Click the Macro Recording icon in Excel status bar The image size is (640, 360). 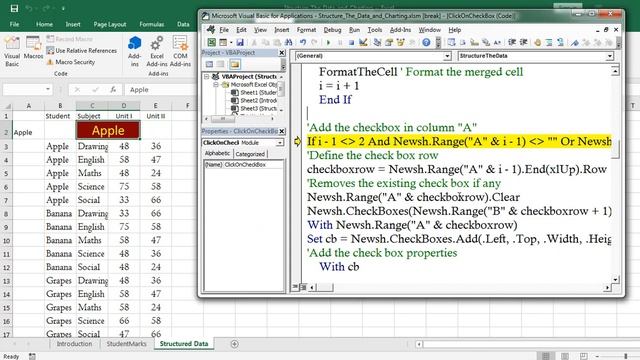click(x=32, y=356)
